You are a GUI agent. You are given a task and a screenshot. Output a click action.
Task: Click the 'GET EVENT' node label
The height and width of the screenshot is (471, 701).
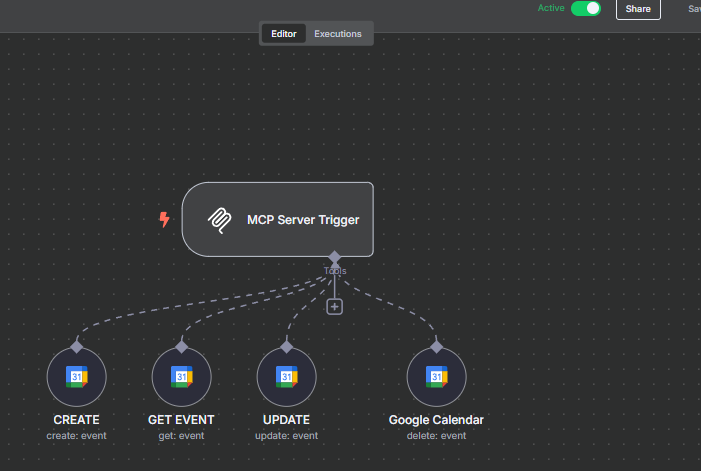[181, 420]
